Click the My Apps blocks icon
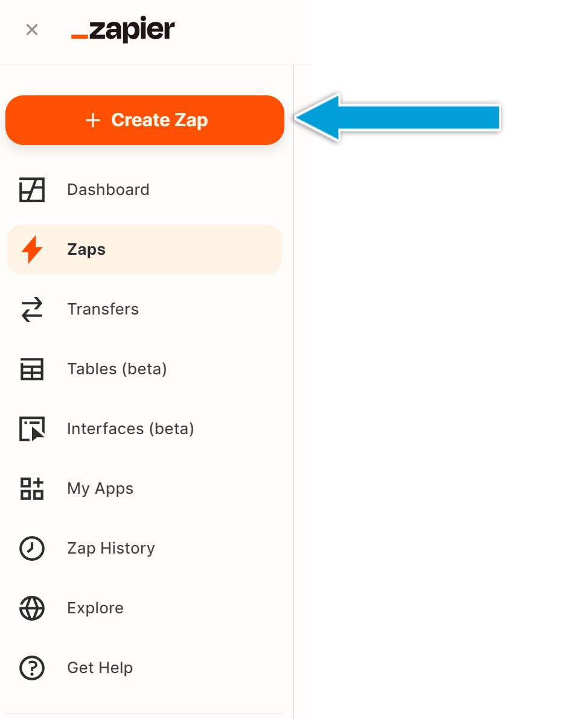588x719 pixels. pyautogui.click(x=31, y=488)
